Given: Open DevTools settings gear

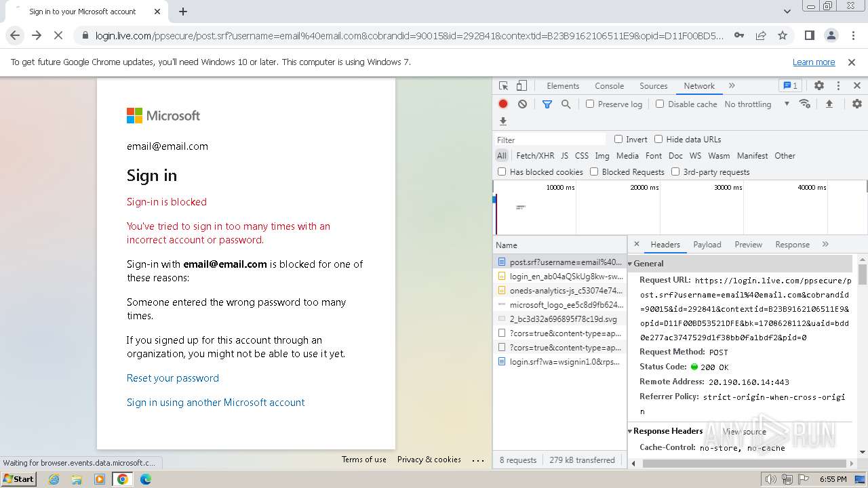Looking at the screenshot, I should [x=819, y=86].
